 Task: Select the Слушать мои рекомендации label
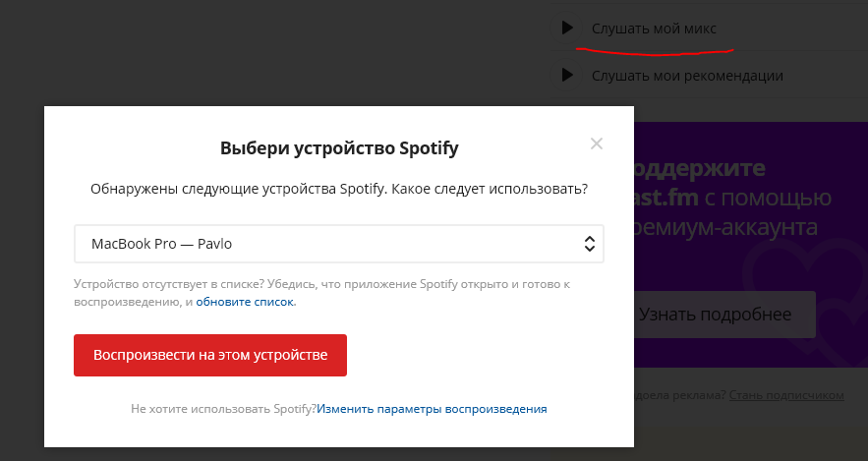(687, 75)
